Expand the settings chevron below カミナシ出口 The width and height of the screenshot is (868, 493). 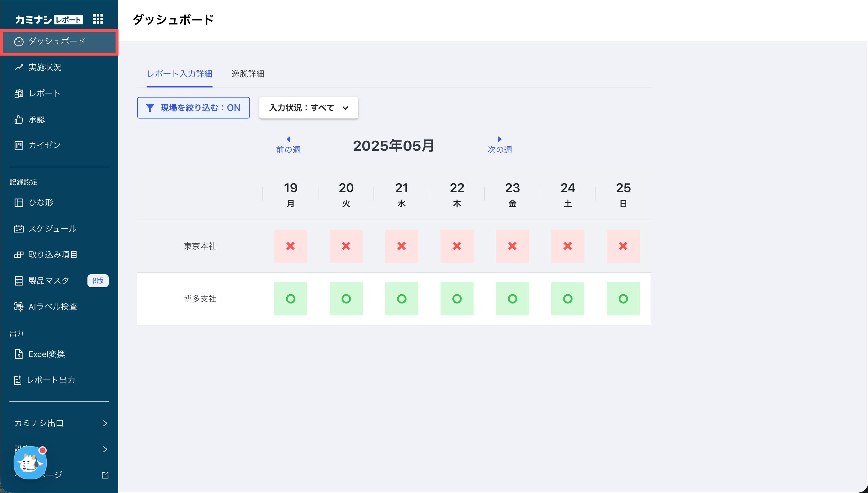[x=105, y=449]
